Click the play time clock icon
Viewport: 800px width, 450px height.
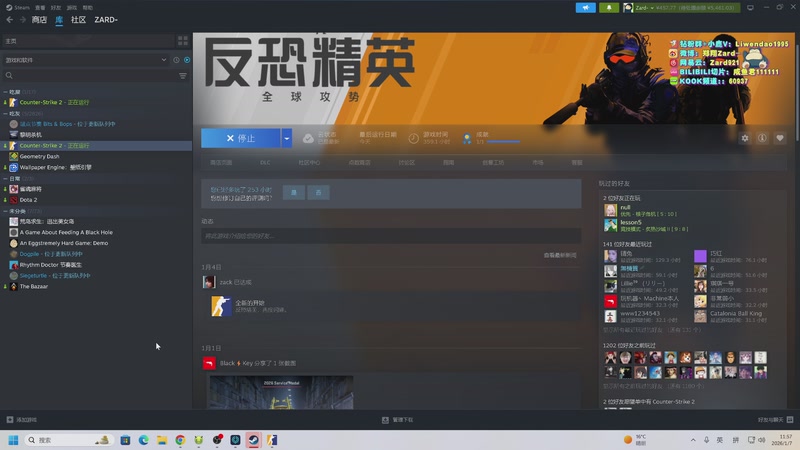(x=414, y=138)
